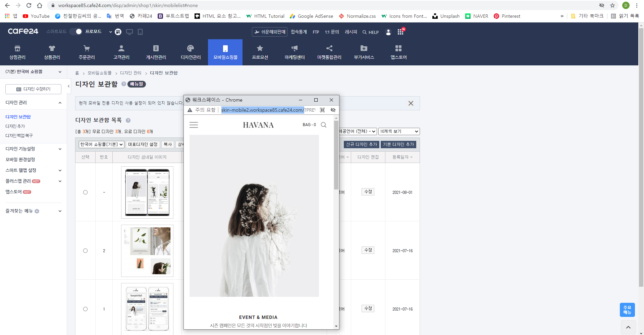Collapse the left sidebar with the arrow handle
This screenshot has height=335, width=644.
click(x=68, y=87)
